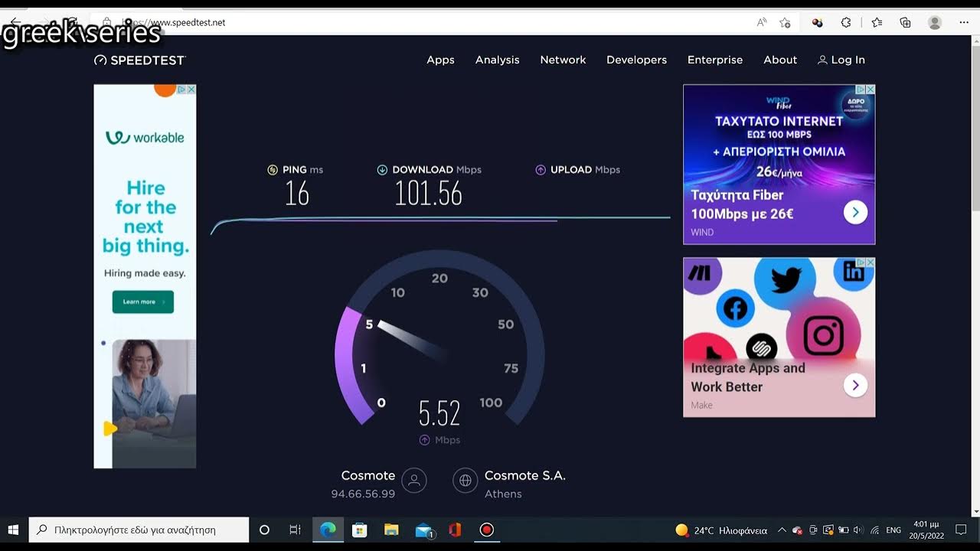Open the browser extensions puzzle icon
This screenshot has height=551, width=980.
[x=846, y=22]
